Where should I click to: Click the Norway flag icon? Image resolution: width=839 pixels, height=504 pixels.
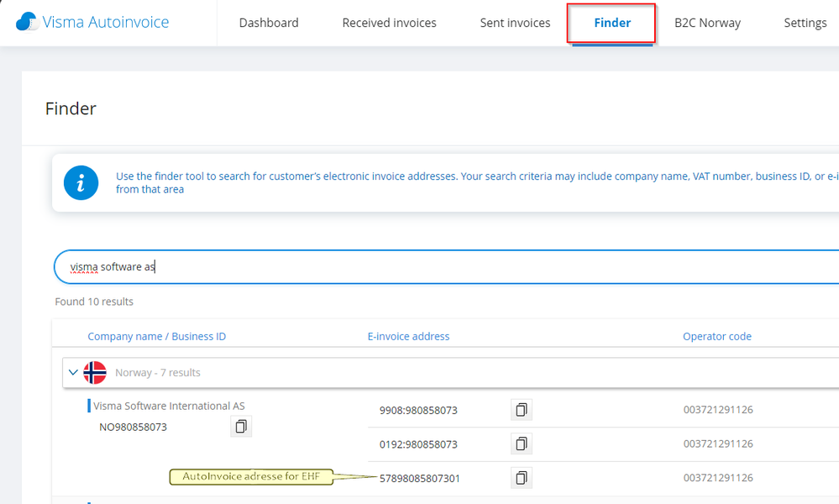pos(95,372)
